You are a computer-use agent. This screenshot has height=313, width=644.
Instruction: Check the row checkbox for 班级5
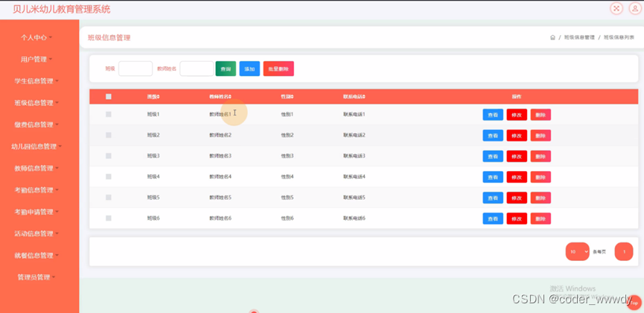109,197
